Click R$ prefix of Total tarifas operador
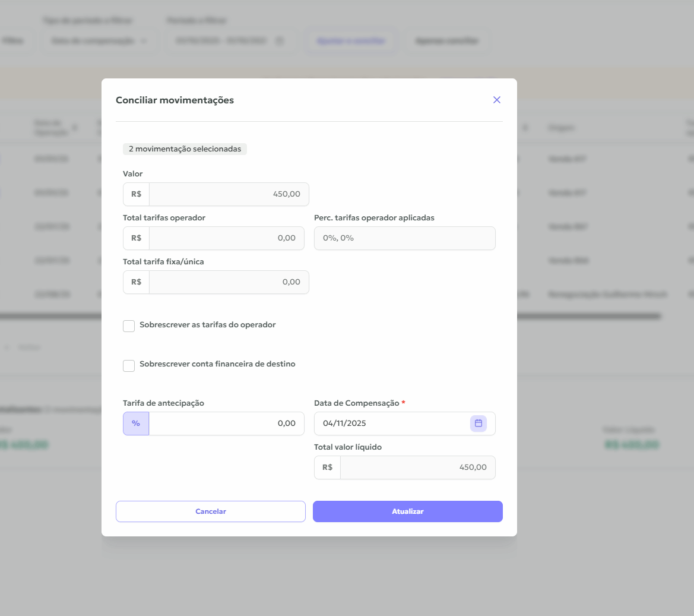This screenshot has width=694, height=616. (x=137, y=238)
